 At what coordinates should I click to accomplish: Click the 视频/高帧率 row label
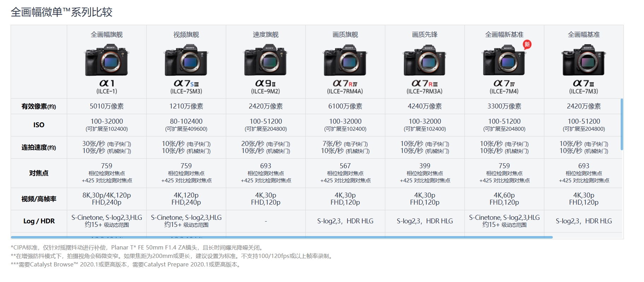point(39,199)
